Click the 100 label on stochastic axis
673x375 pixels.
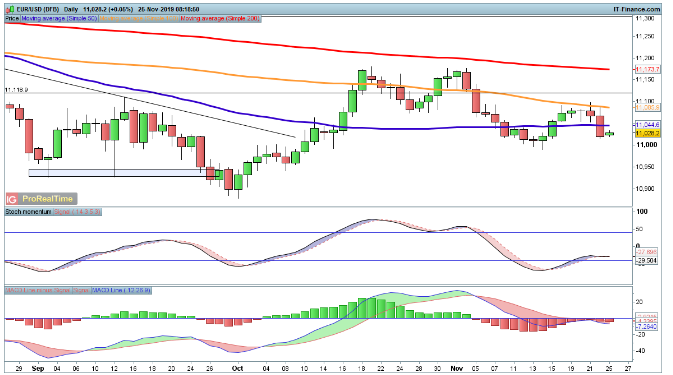pos(642,212)
